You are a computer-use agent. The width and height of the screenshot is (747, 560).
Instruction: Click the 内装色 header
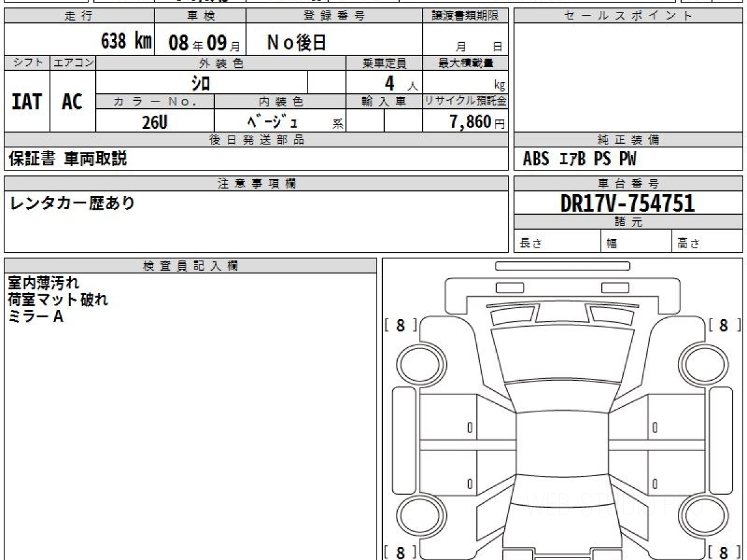(x=280, y=101)
